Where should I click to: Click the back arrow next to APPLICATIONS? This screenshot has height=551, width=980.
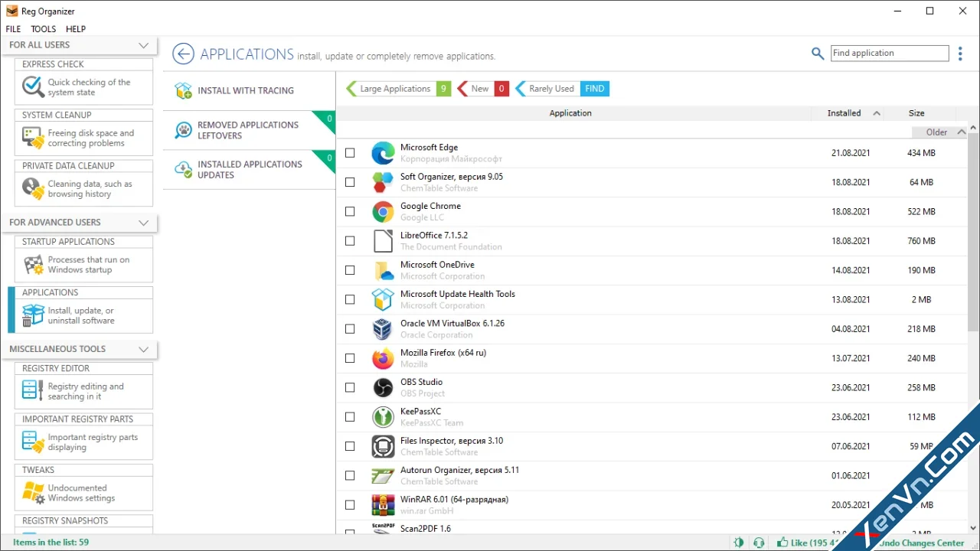[183, 54]
